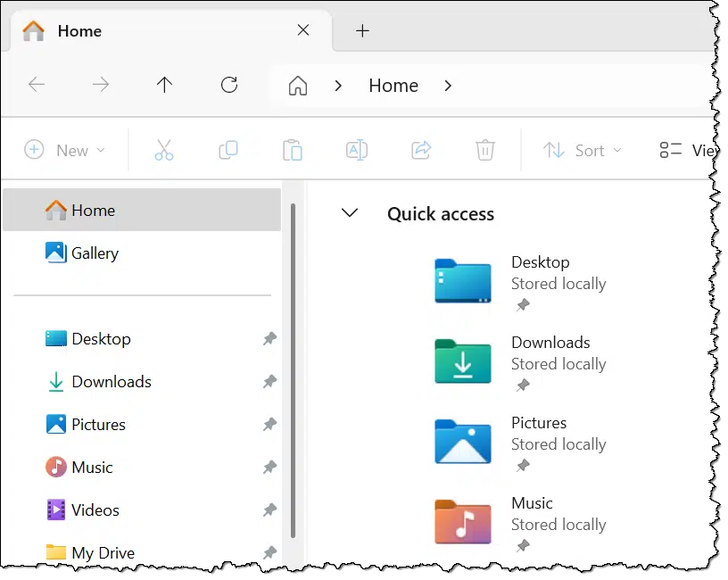Open Downloads in the navigation pane
The height and width of the screenshot is (580, 728).
tap(142, 381)
